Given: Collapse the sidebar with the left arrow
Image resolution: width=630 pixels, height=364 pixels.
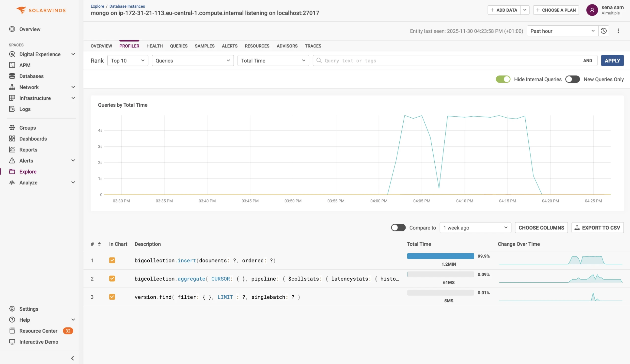Looking at the screenshot, I should click(x=73, y=358).
